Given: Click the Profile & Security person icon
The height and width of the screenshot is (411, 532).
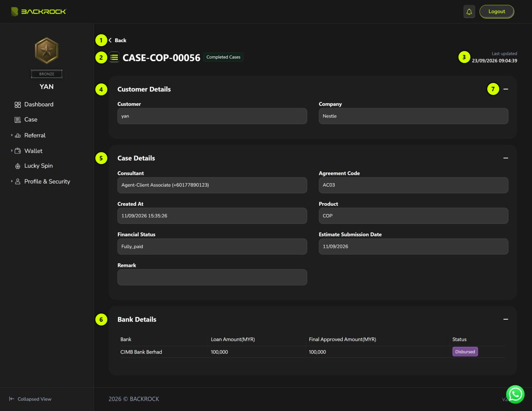Looking at the screenshot, I should click(18, 181).
